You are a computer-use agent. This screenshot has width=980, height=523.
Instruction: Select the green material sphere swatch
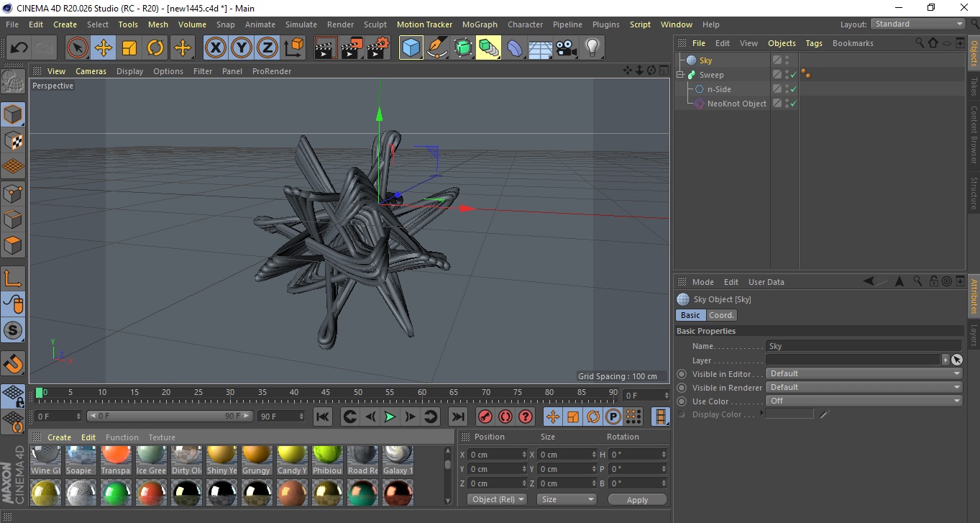click(116, 493)
